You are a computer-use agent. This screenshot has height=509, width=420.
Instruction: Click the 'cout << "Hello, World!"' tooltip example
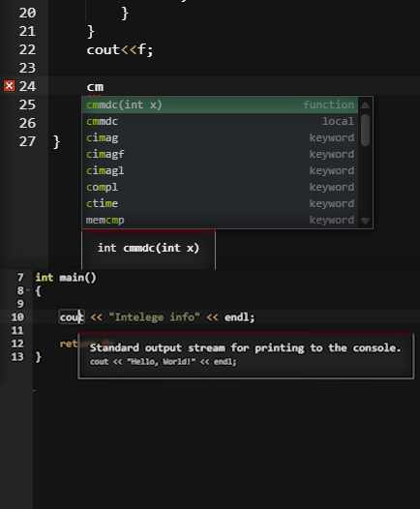point(164,362)
